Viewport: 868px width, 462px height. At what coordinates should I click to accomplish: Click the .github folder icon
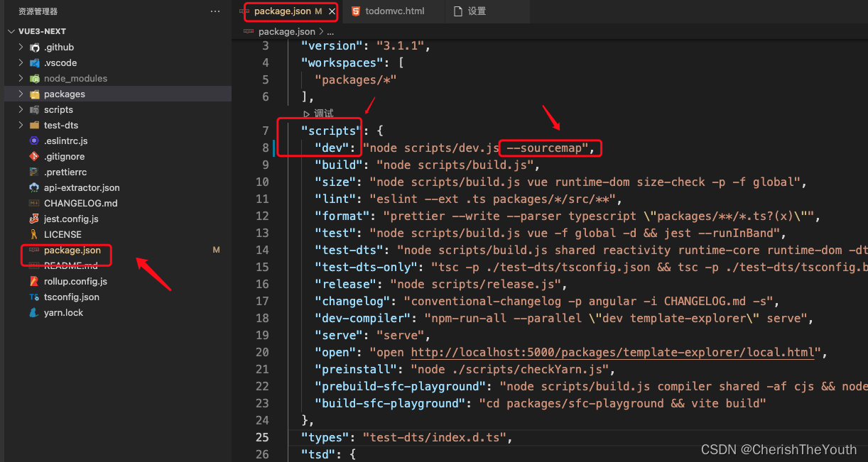point(35,47)
